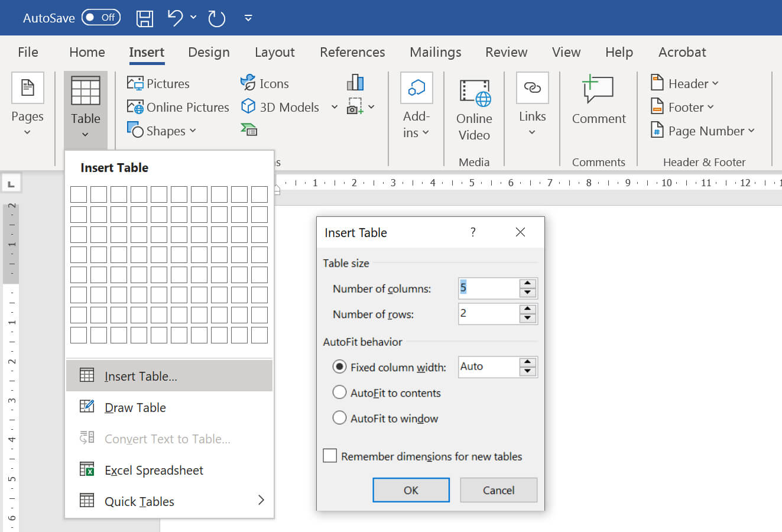The image size is (782, 532).
Task: Click the Online Video icon
Action: click(475, 93)
